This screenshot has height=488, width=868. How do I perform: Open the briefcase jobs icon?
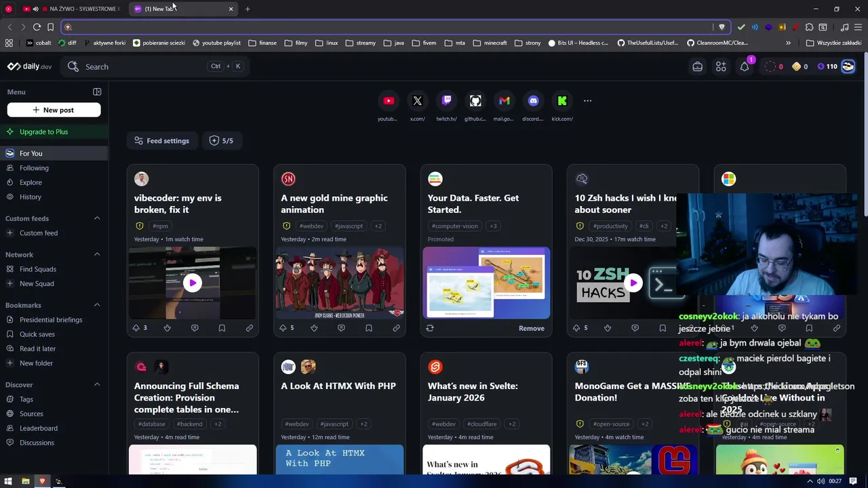(x=697, y=66)
